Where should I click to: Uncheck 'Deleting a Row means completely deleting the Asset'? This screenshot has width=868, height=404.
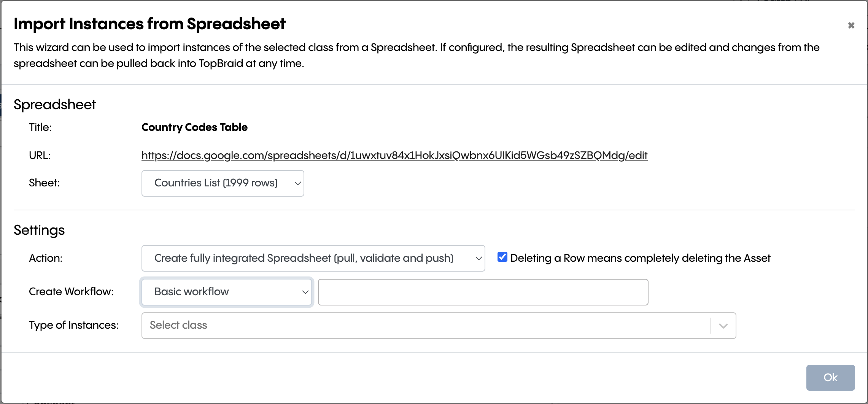tap(502, 257)
